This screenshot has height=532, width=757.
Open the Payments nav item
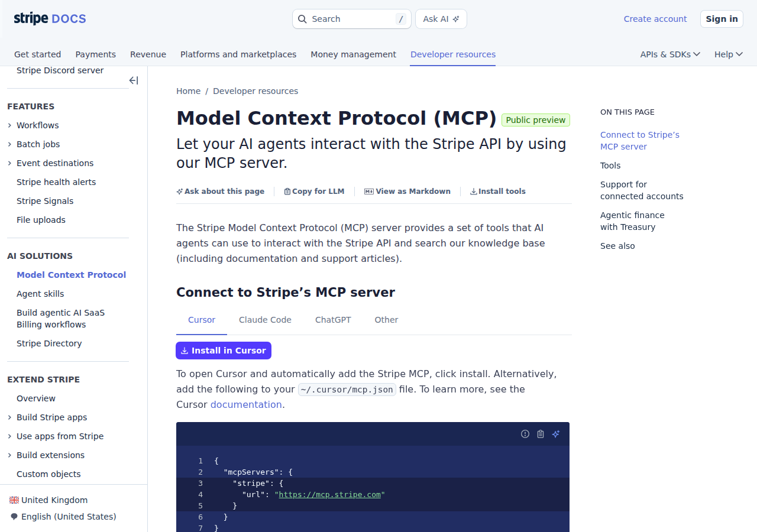pos(96,54)
